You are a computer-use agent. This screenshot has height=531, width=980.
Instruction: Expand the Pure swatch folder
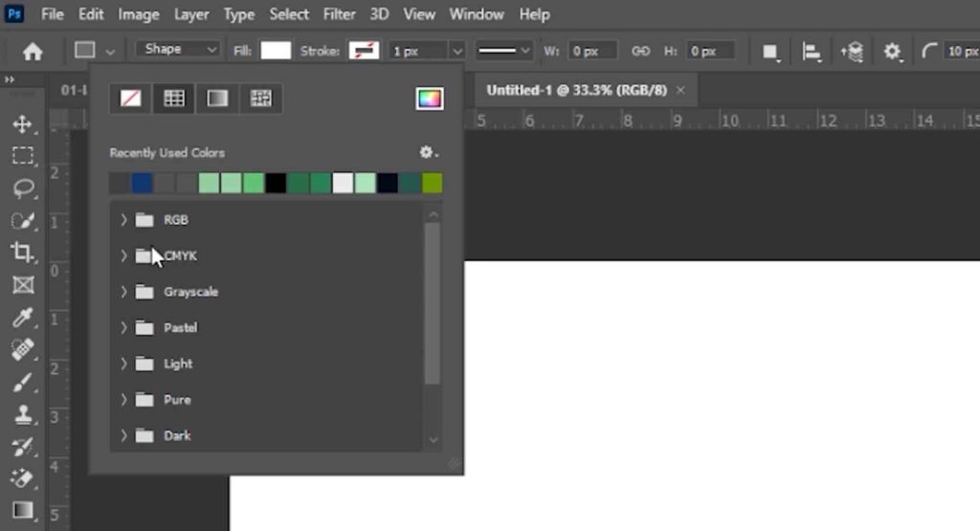tap(123, 400)
